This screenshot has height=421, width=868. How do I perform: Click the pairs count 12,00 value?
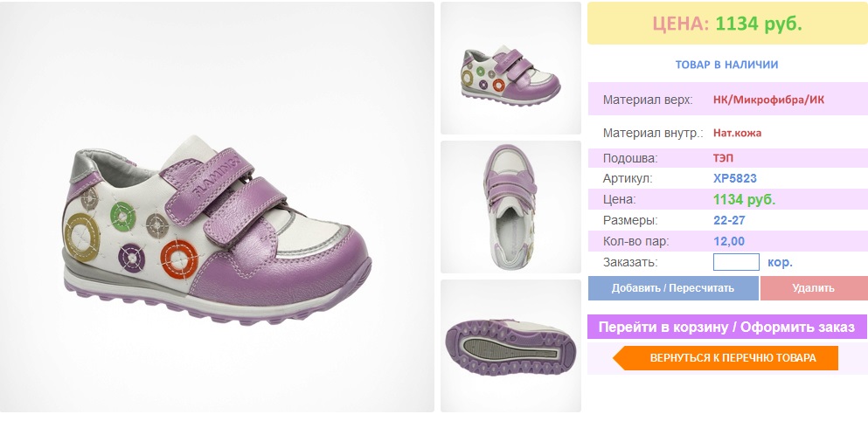pyautogui.click(x=729, y=242)
